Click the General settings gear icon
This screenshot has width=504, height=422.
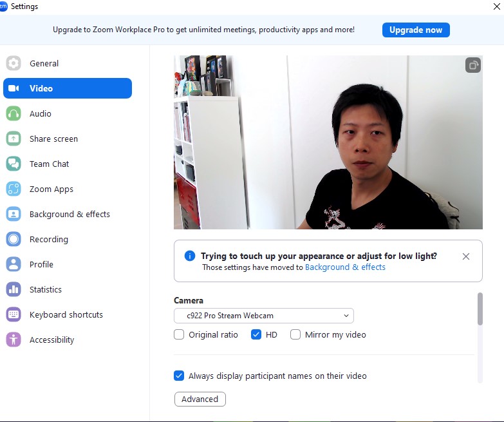[14, 63]
